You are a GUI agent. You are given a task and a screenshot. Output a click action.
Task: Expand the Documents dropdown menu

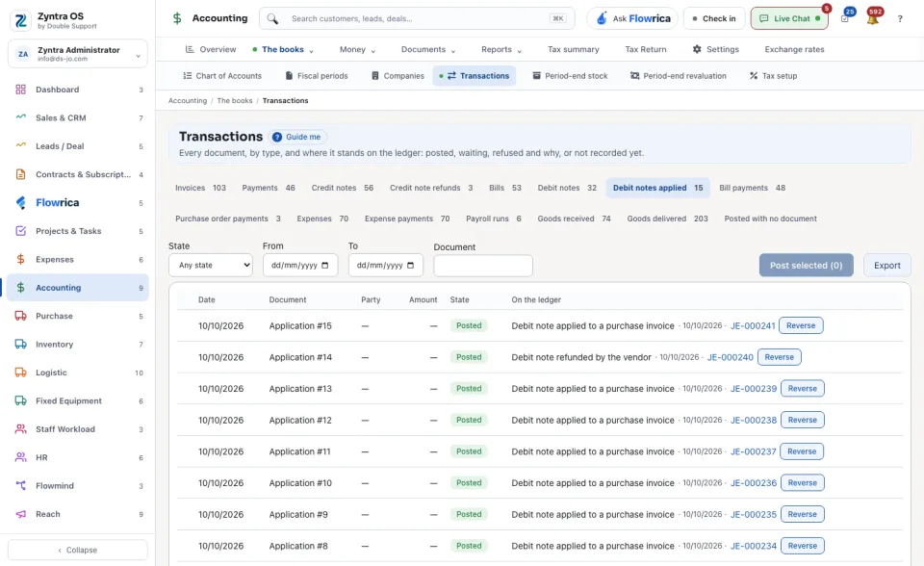428,49
